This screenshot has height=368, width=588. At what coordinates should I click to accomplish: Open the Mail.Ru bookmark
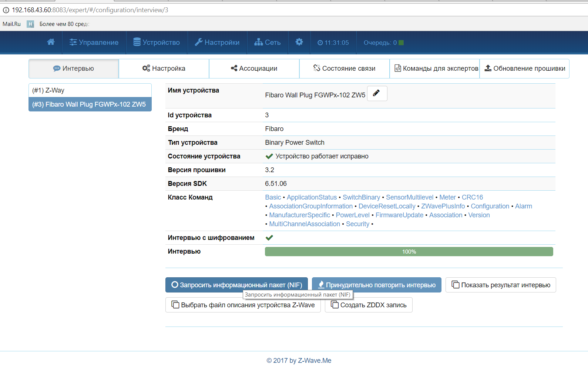11,24
